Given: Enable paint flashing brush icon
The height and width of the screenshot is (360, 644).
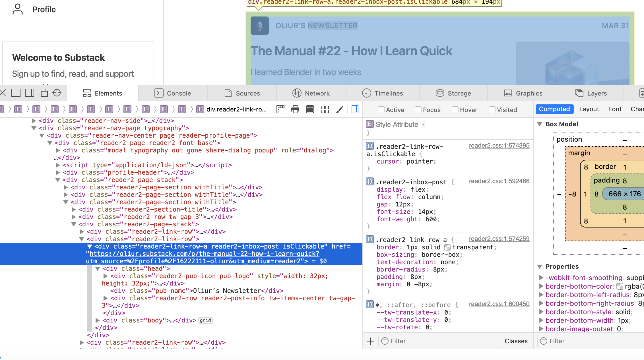Looking at the screenshot, I should pos(340,109).
